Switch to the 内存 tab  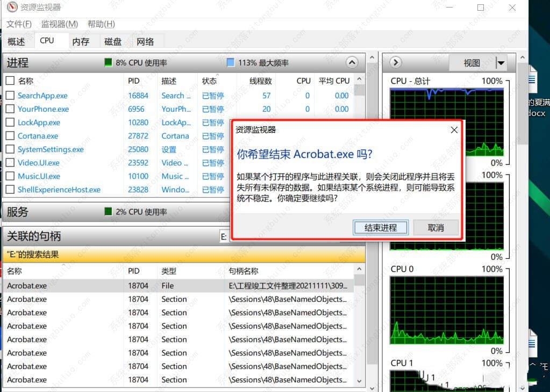[x=81, y=42]
